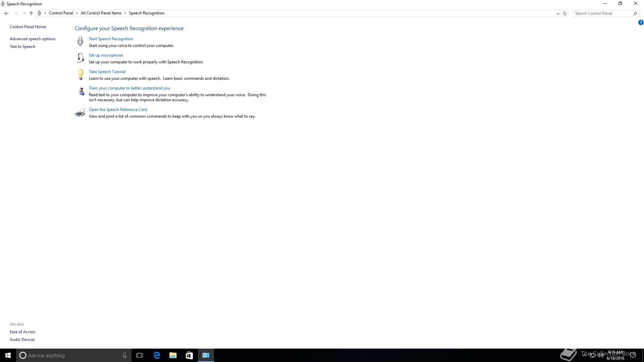Click the headset icon for microphone setup

[80, 58]
